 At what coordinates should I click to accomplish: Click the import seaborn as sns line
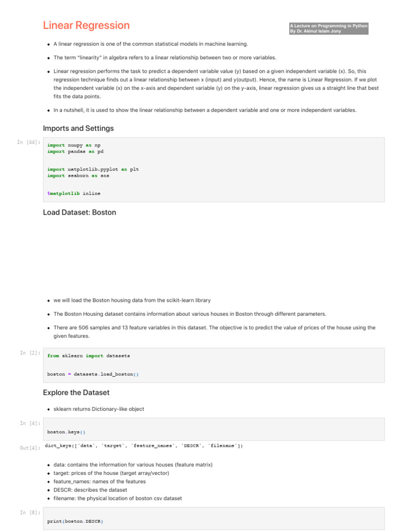click(x=78, y=176)
